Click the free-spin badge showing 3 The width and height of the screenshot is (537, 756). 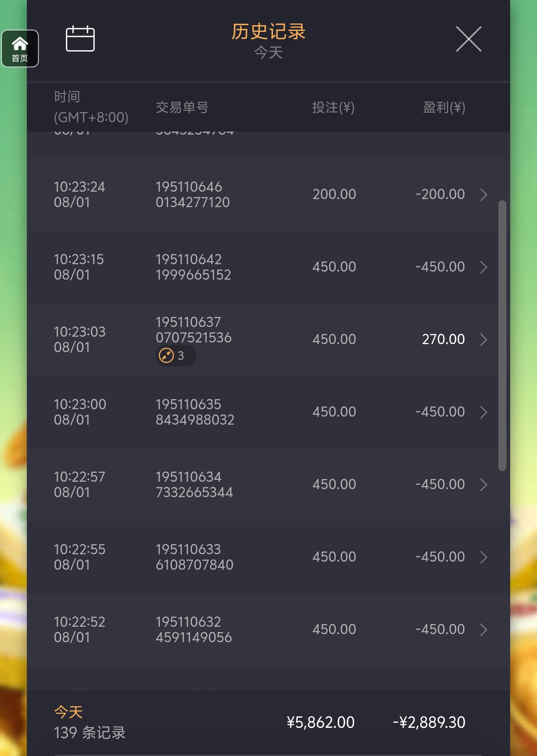[x=175, y=356]
